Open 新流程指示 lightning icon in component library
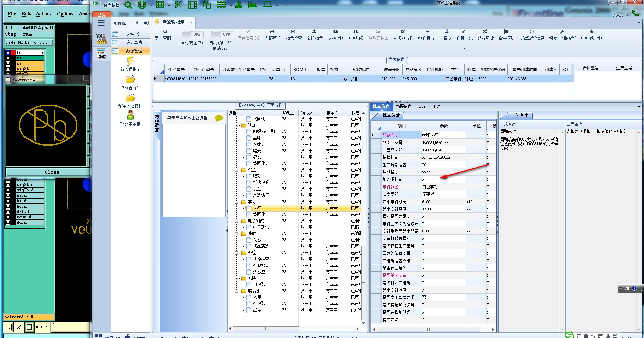644x338 pixels. point(130,61)
